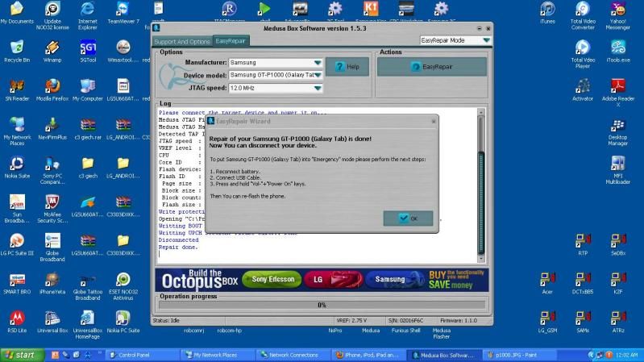Image resolution: width=644 pixels, height=362 pixels.
Task: Open Desktop Manager desktop icon
Action: point(618,131)
